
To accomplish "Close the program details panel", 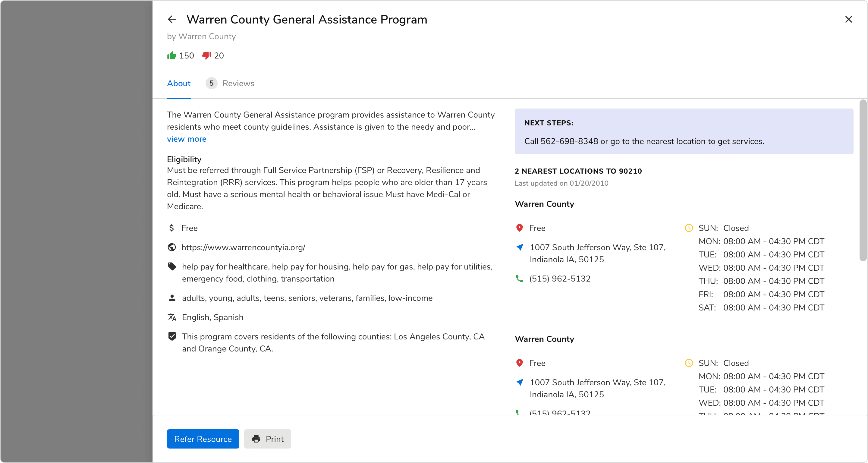I will [x=848, y=20].
